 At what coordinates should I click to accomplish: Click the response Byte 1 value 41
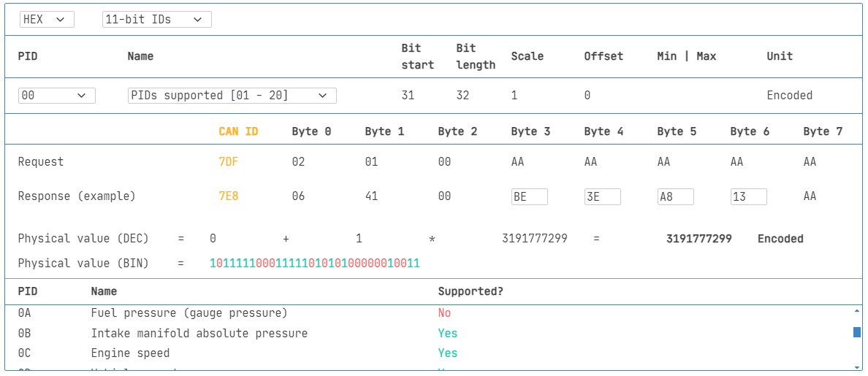click(x=371, y=196)
